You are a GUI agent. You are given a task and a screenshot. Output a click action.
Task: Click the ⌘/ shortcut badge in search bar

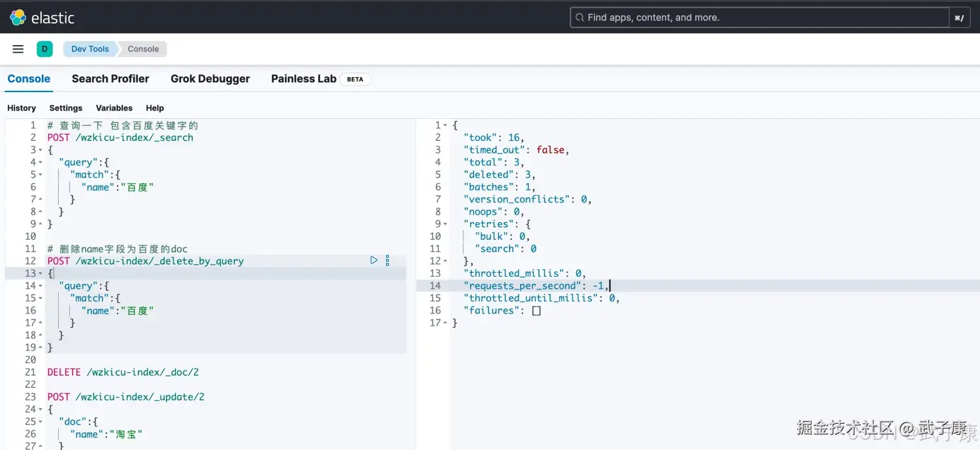(960, 18)
